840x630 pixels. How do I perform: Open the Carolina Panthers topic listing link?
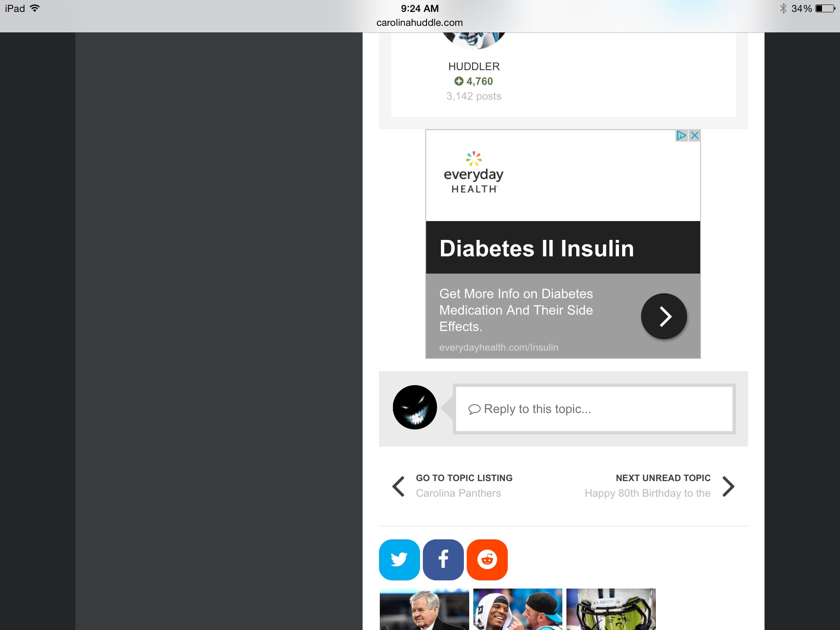tap(458, 493)
